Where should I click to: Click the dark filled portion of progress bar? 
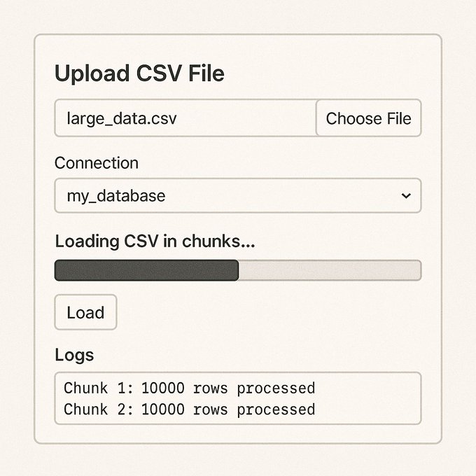coord(146,270)
